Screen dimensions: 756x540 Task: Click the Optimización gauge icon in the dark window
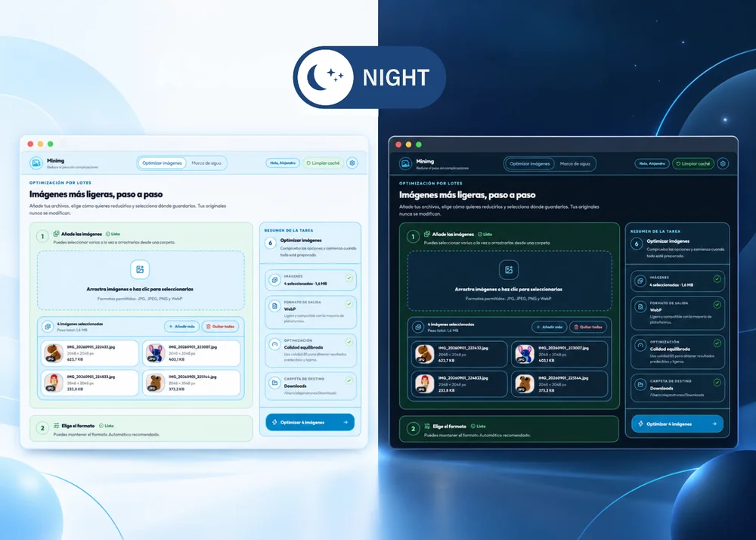coord(640,346)
